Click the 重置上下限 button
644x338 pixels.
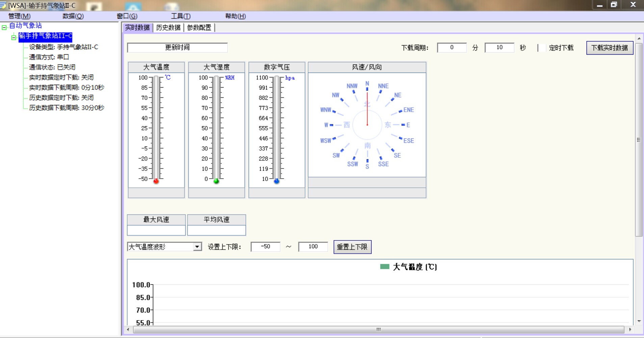tap(352, 247)
